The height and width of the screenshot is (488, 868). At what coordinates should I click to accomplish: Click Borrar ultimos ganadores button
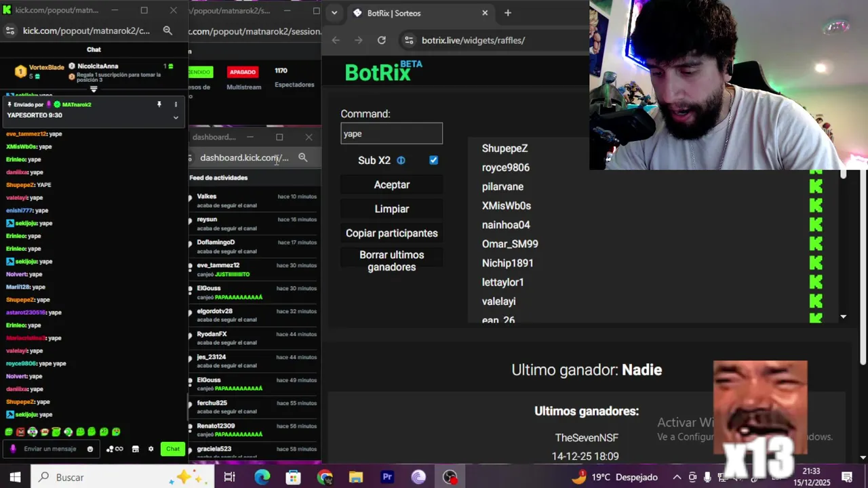(391, 261)
